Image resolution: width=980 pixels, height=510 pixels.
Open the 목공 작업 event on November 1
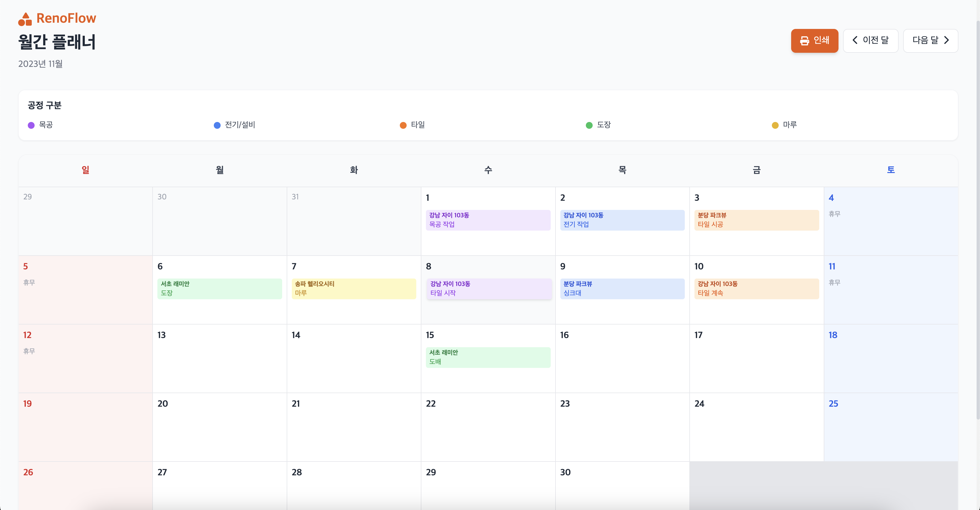click(x=488, y=220)
